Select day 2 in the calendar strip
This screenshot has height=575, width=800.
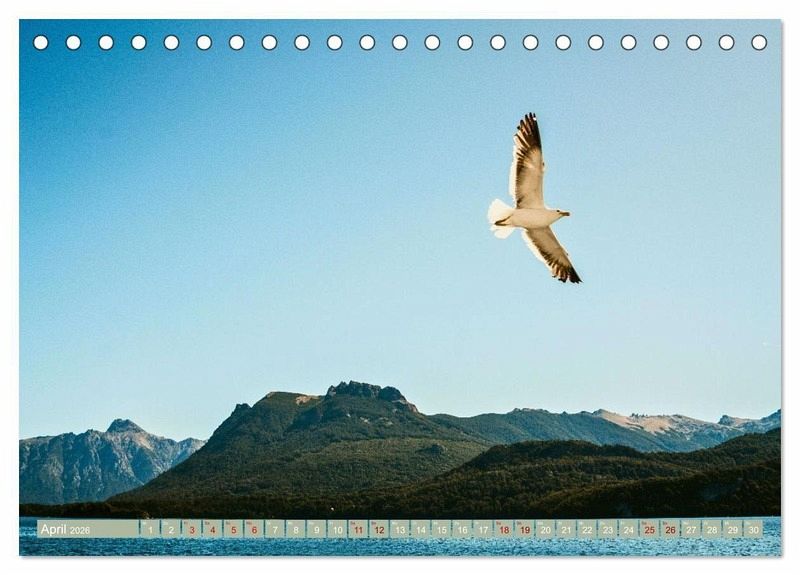tap(171, 529)
